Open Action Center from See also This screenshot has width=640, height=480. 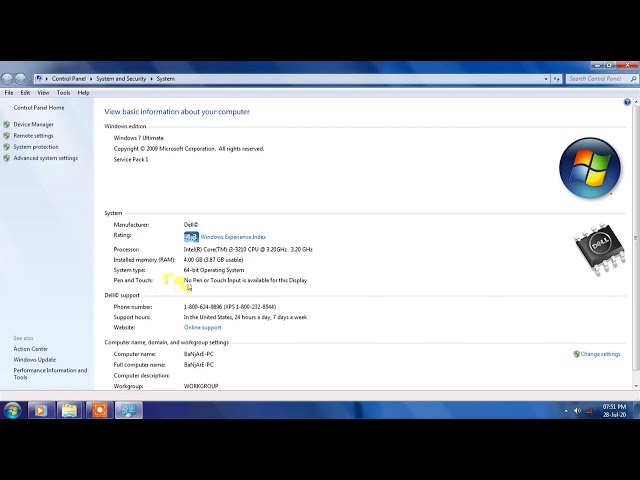click(x=31, y=349)
